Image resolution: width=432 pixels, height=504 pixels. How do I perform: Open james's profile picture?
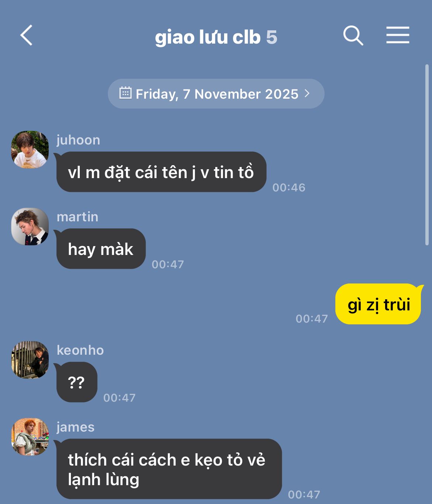pos(30,436)
